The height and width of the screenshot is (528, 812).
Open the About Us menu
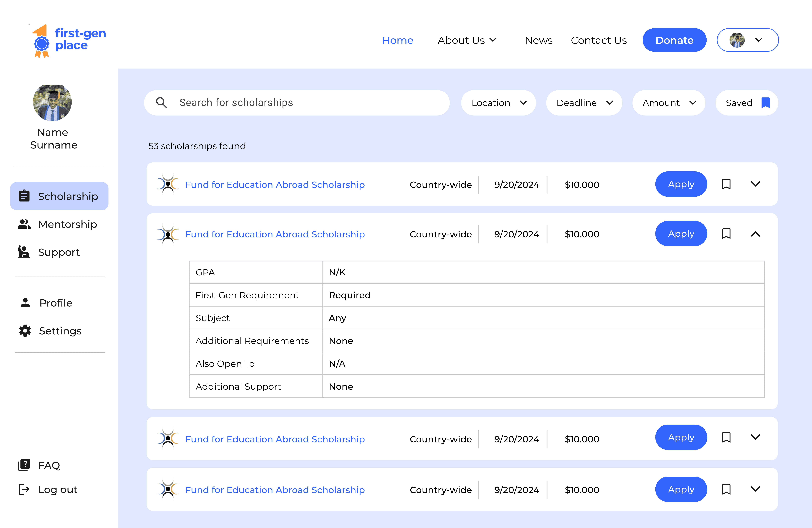coord(467,40)
